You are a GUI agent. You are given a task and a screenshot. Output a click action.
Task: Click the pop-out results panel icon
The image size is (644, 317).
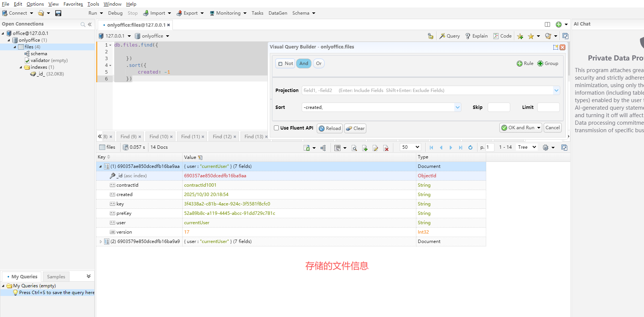click(x=564, y=148)
